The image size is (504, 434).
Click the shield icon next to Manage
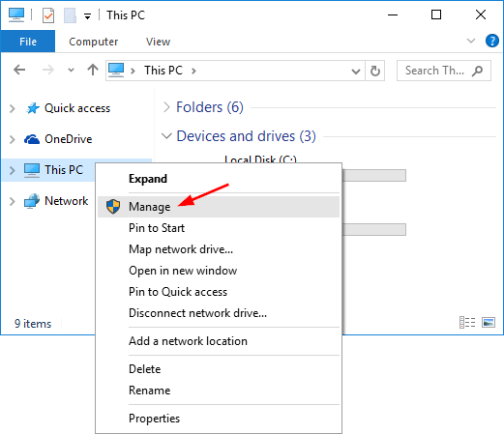(x=113, y=206)
